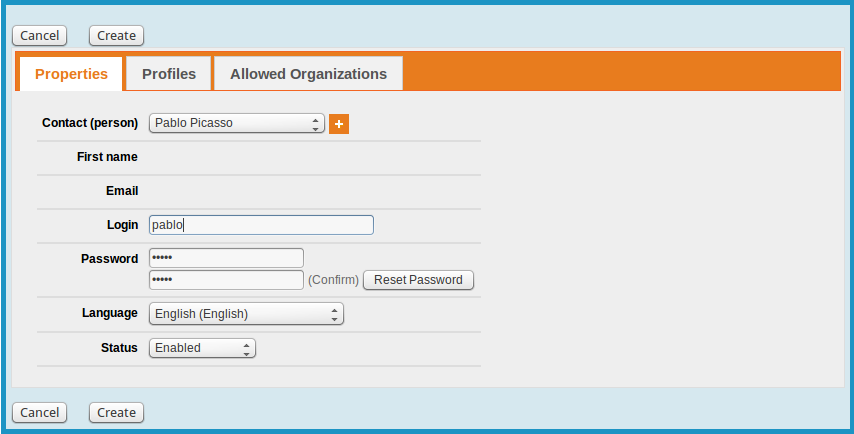Open the Status dropdown
The width and height of the screenshot is (854, 434).
pos(202,348)
